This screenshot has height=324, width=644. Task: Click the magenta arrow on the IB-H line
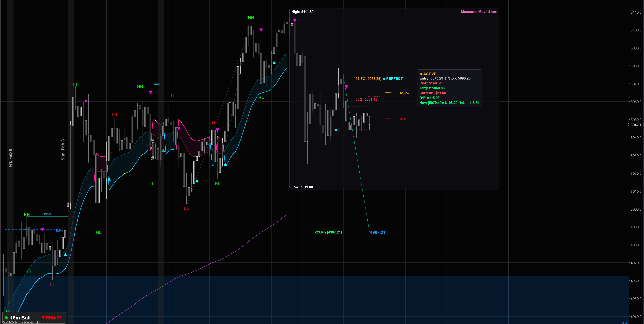tap(42, 229)
